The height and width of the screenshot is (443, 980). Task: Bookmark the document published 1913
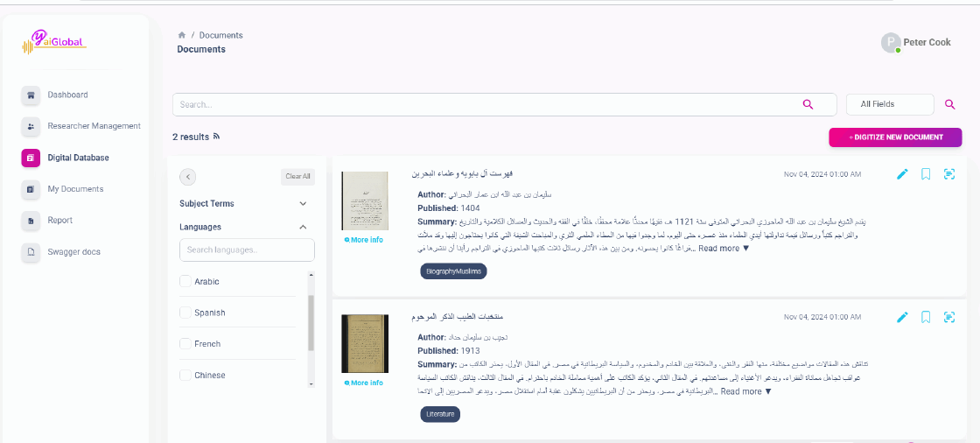[x=926, y=317]
